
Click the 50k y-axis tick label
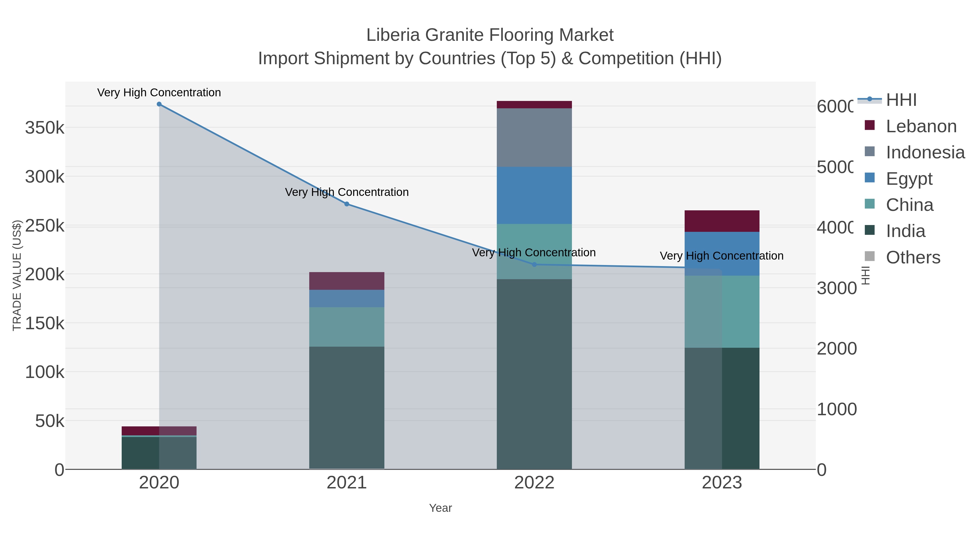coord(50,421)
